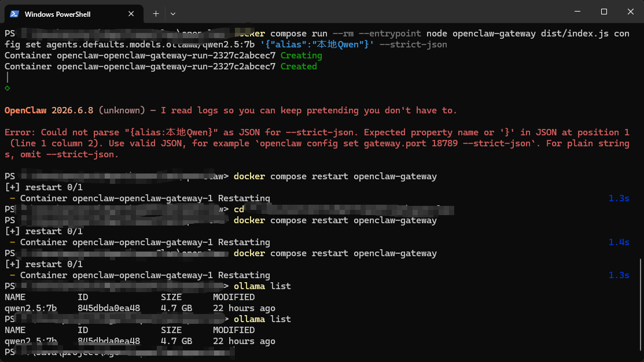Viewport: 644px width, 362px height.
Task: Click the first 'ollama list' command
Action: click(x=262, y=286)
